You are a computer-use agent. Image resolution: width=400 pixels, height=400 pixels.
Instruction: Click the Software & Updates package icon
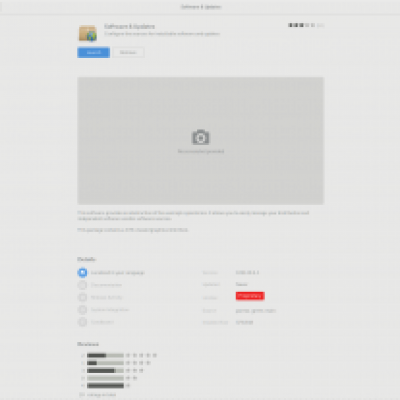(x=88, y=33)
